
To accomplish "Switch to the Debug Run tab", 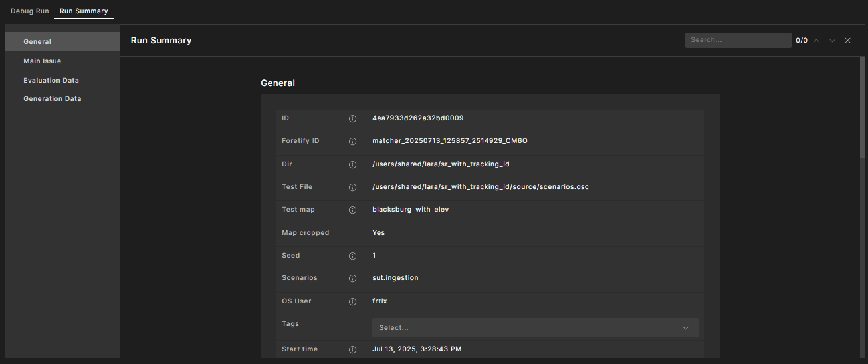I will pos(29,11).
